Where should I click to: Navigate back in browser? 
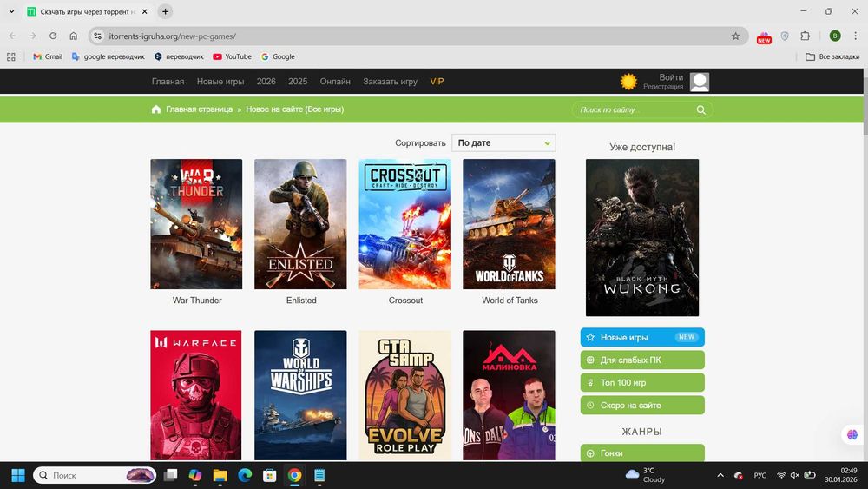12,36
